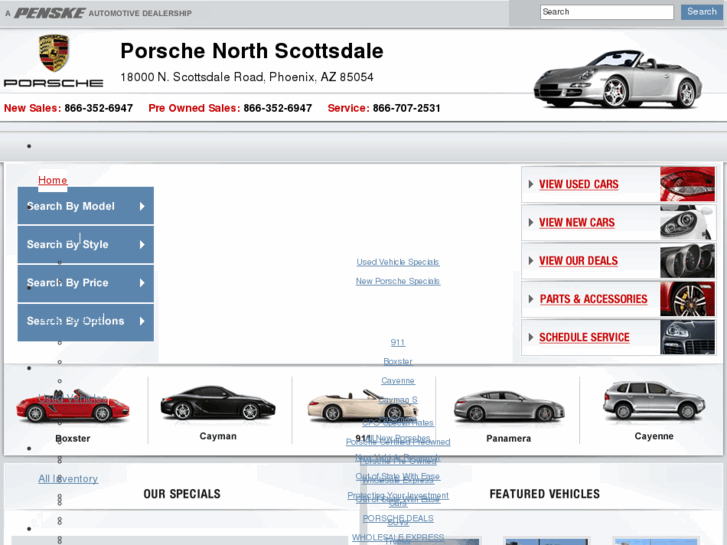This screenshot has width=727, height=545.
Task: Open the All Inventory link
Action: (68, 479)
